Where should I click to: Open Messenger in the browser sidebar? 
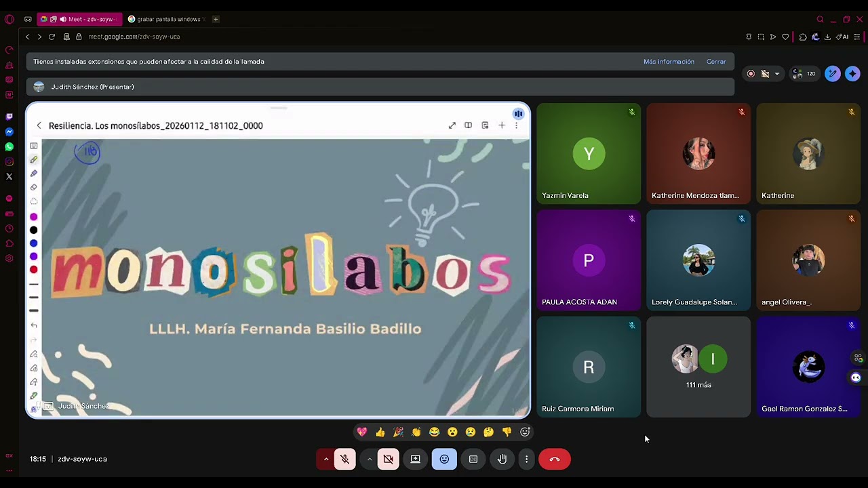point(9,131)
